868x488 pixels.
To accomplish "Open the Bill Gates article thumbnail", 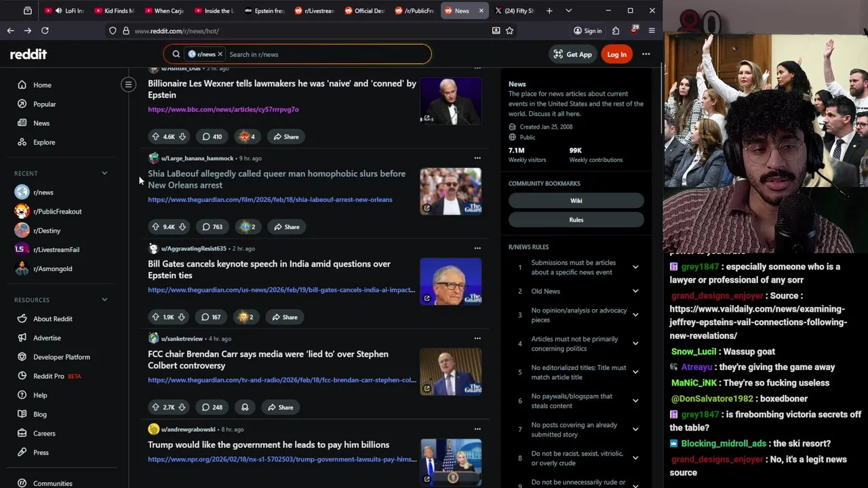I will [450, 281].
